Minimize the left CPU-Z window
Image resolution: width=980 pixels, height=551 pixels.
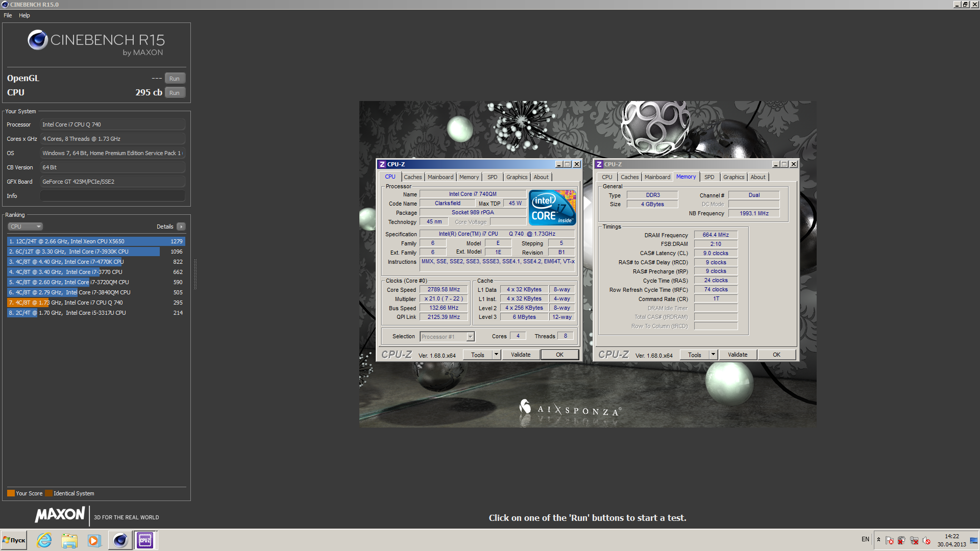[x=559, y=164]
